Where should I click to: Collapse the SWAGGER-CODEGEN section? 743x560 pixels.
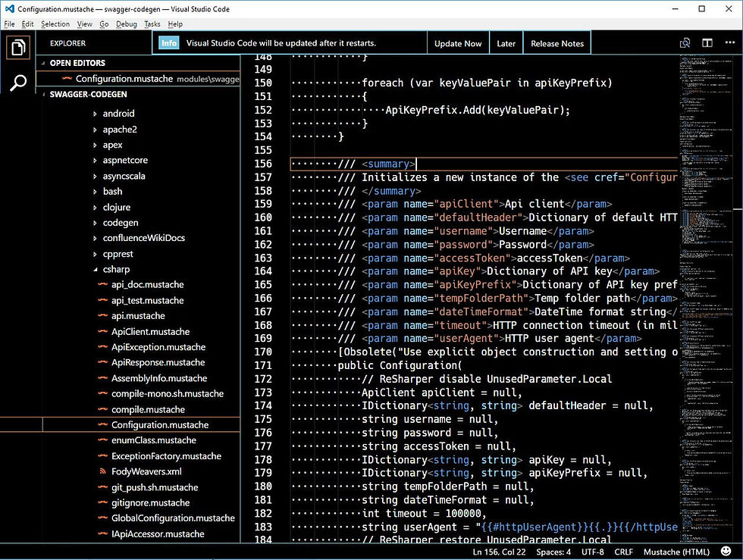tap(44, 94)
